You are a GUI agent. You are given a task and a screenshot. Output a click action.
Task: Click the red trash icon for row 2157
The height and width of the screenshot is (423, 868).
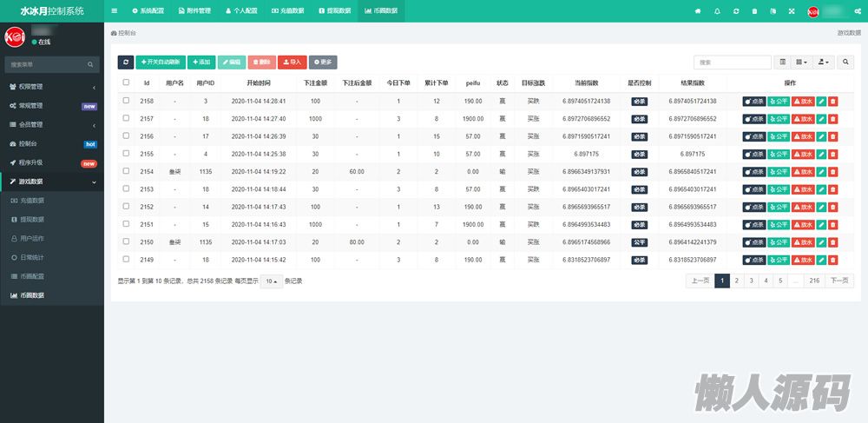(833, 119)
